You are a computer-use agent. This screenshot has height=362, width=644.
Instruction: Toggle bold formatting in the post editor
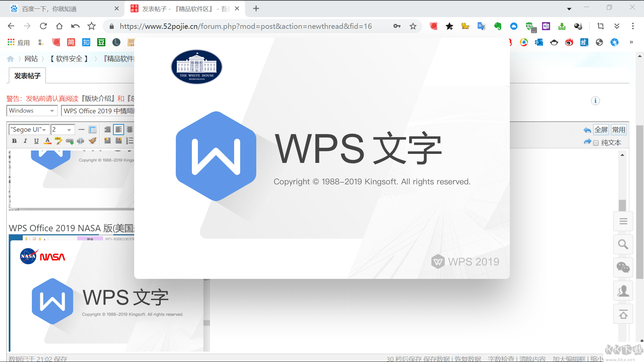pos(14,141)
